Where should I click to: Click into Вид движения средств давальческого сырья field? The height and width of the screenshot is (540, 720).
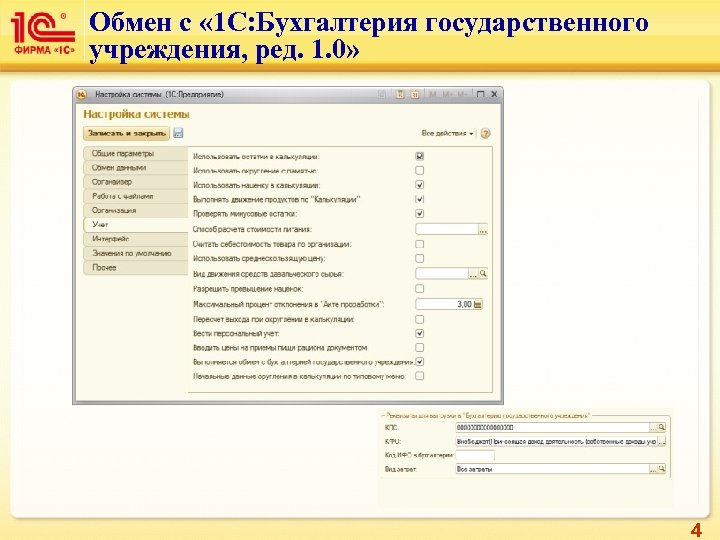coord(442,274)
